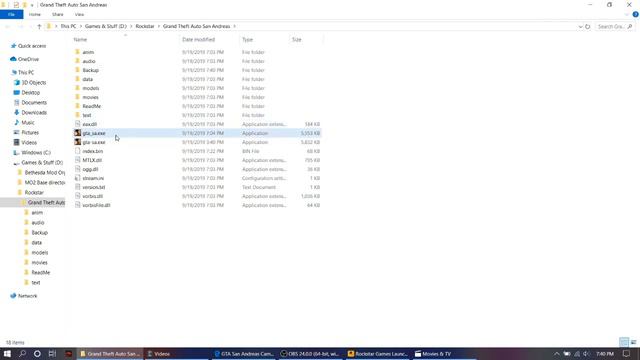
Task: Select the ogg.dll file name
Action: coord(90,169)
